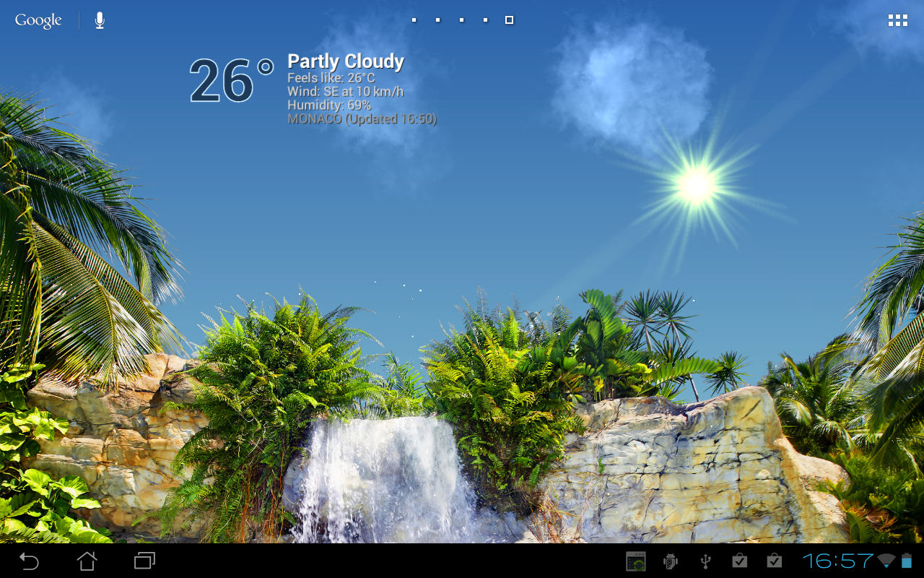
Task: Tap the Home navigation button
Action: (x=87, y=561)
